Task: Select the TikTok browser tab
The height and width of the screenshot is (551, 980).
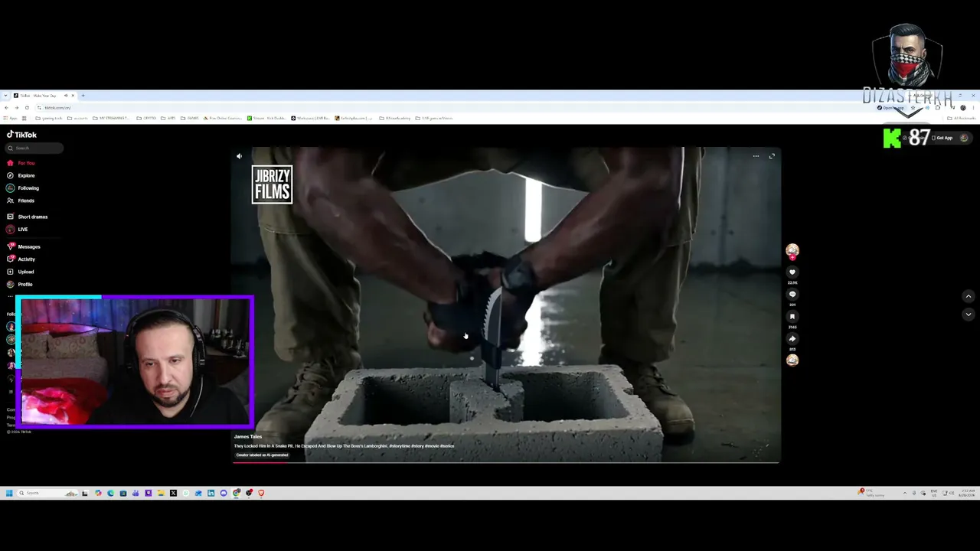Action: click(x=44, y=96)
